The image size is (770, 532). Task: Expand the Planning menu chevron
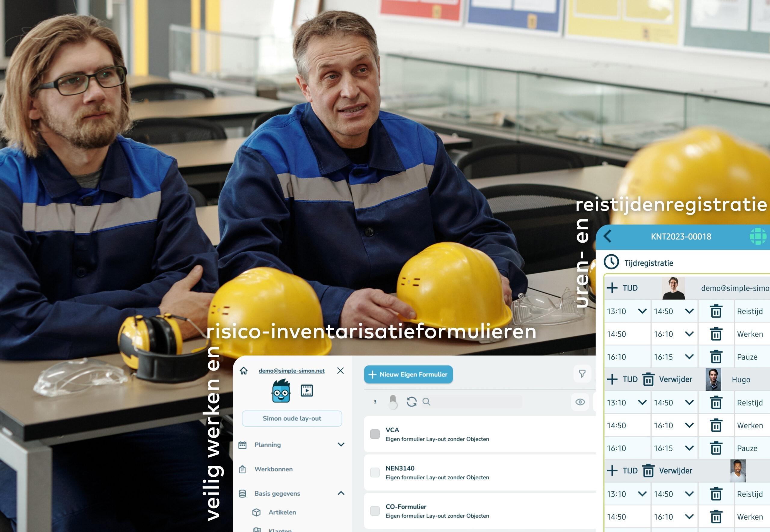pos(341,444)
